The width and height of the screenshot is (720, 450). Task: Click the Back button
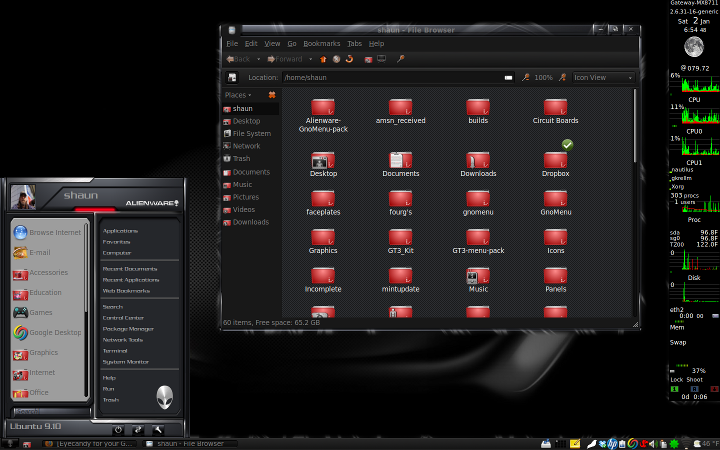238,59
